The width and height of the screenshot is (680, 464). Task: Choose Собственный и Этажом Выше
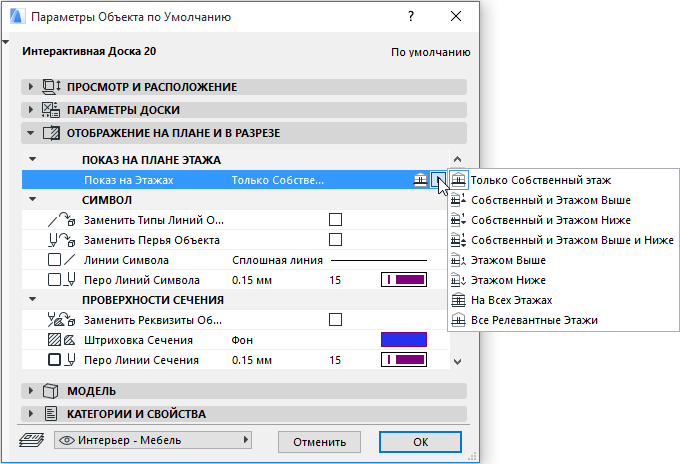click(551, 200)
